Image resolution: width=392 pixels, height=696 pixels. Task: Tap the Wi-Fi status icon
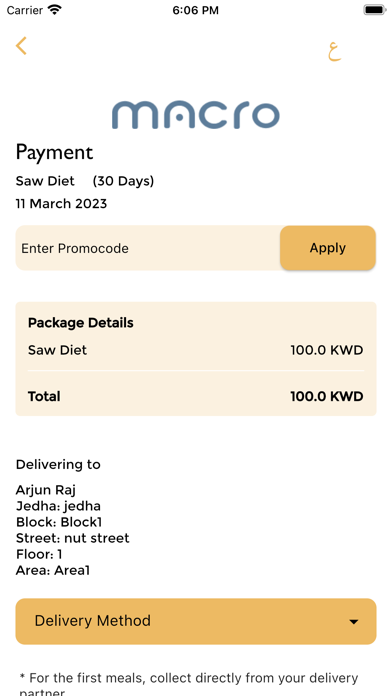coord(55,10)
